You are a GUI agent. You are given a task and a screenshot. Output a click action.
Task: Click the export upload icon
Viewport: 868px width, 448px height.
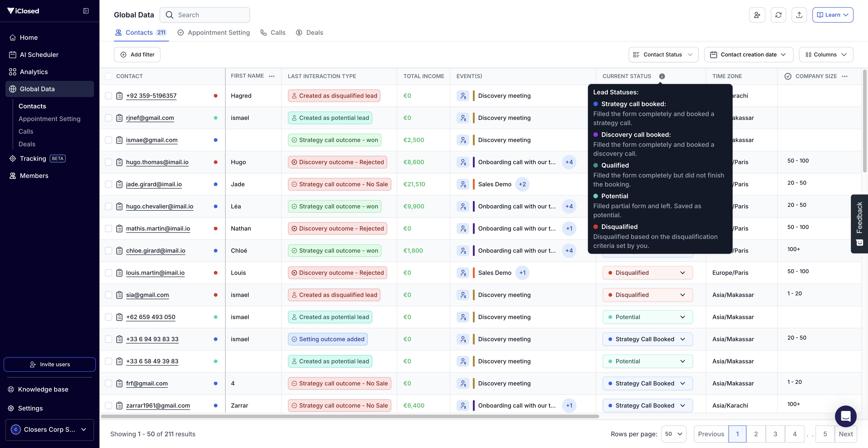(799, 15)
